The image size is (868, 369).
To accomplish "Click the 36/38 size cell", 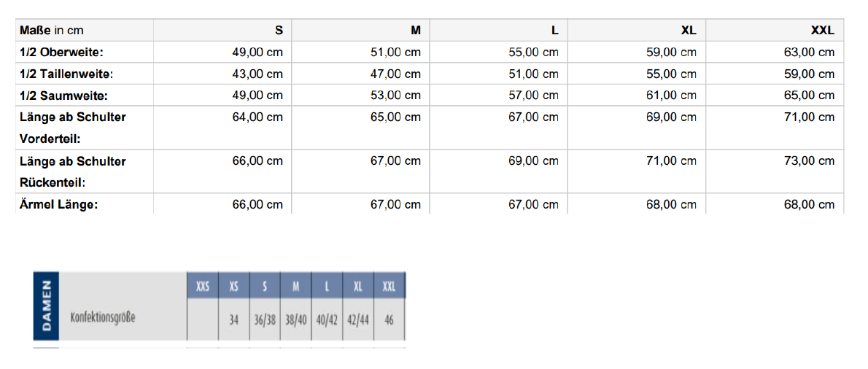I will pyautogui.click(x=266, y=319).
